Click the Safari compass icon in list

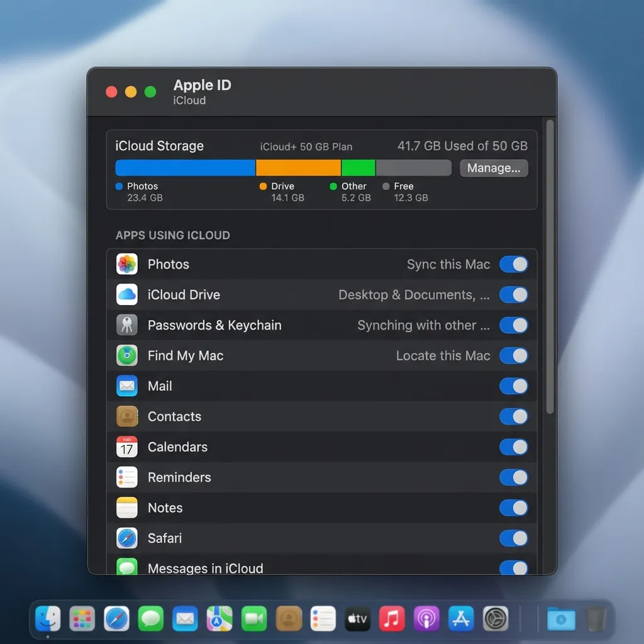[x=127, y=538]
